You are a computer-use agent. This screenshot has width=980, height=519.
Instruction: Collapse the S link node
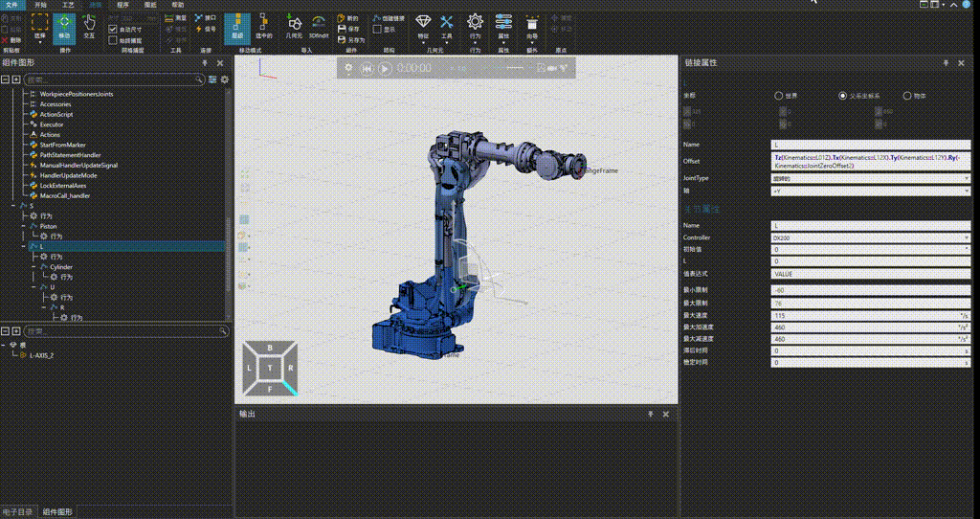click(x=13, y=206)
